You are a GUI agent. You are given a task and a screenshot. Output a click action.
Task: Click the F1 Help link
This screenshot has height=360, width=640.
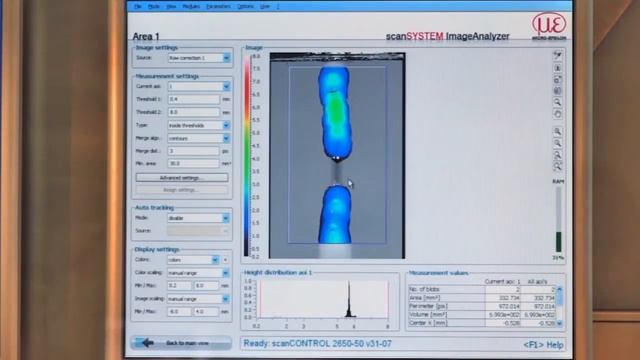point(543,345)
